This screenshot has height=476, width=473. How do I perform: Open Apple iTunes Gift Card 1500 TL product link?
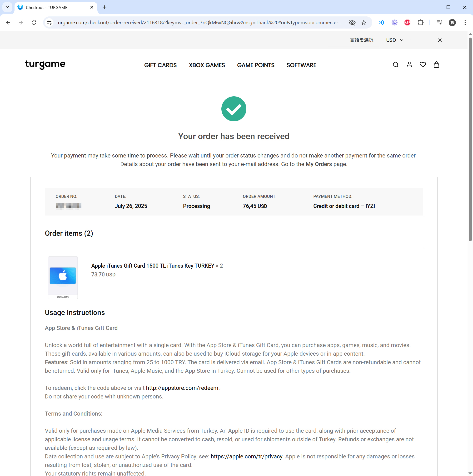click(153, 265)
